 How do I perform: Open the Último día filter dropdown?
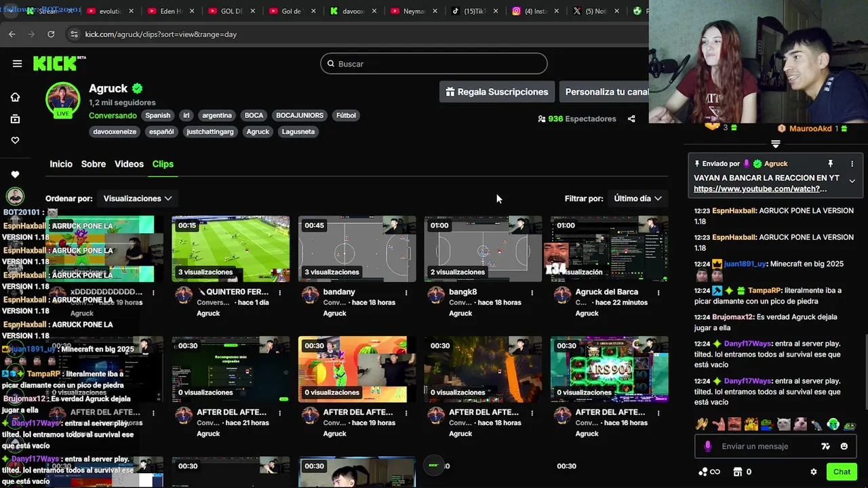click(x=637, y=199)
